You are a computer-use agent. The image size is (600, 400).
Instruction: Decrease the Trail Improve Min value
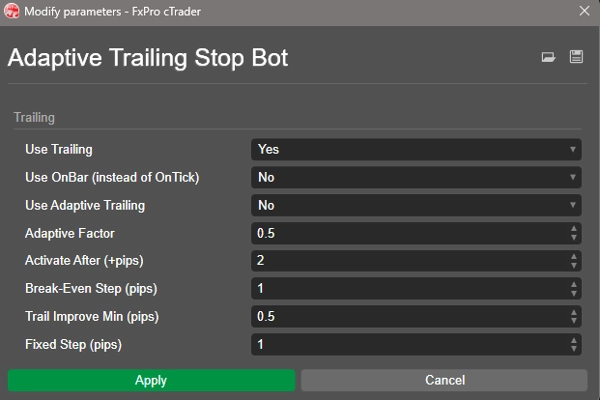click(x=574, y=321)
